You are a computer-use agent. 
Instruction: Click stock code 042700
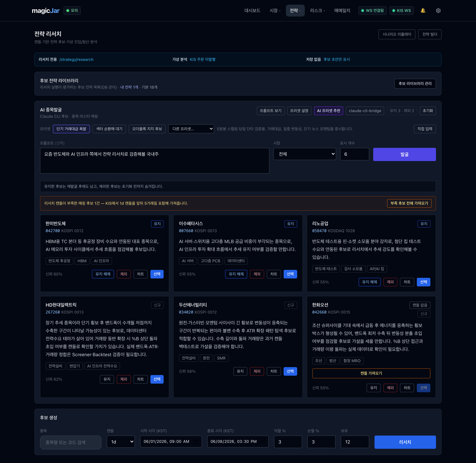click(53, 231)
